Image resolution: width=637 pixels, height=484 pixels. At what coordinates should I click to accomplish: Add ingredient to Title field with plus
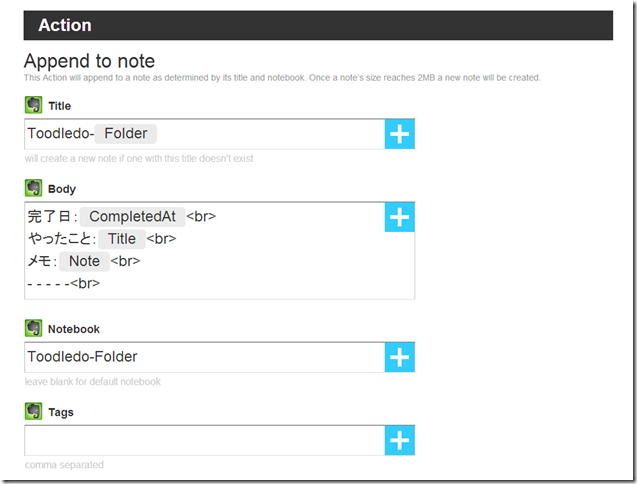400,134
